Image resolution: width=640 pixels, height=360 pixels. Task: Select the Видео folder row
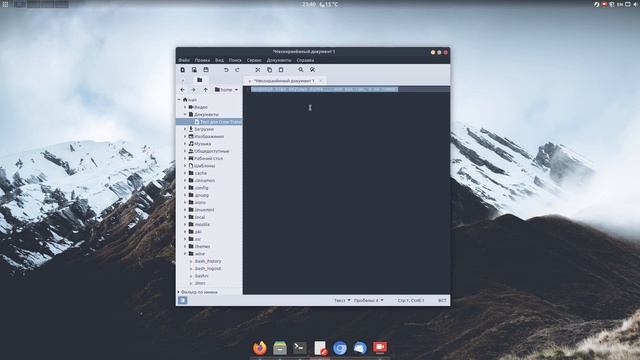209,107
